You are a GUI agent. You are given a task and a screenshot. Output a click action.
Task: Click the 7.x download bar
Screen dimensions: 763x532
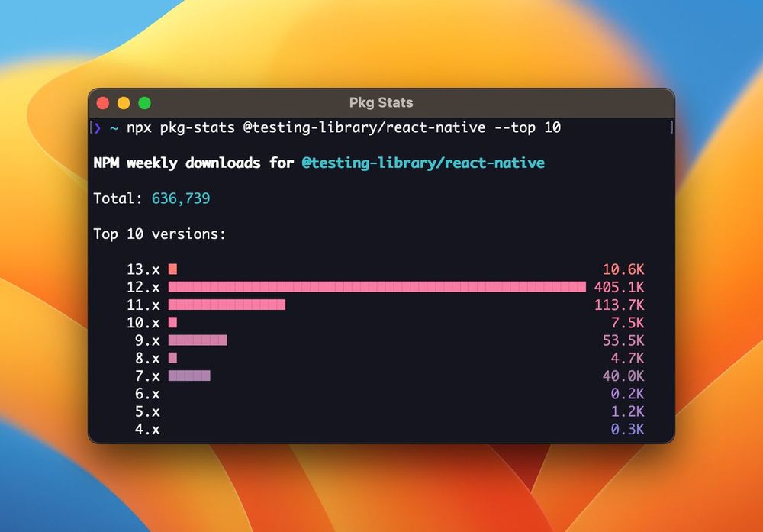click(x=189, y=376)
